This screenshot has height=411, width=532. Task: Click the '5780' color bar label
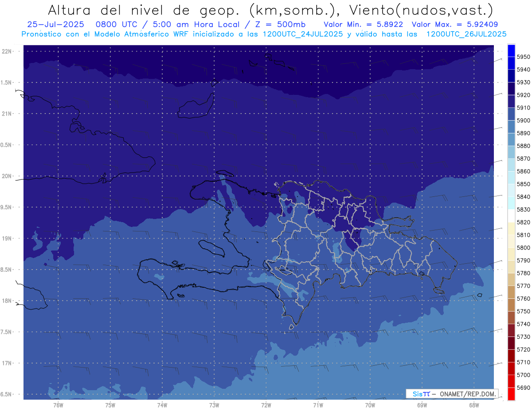[523, 273]
